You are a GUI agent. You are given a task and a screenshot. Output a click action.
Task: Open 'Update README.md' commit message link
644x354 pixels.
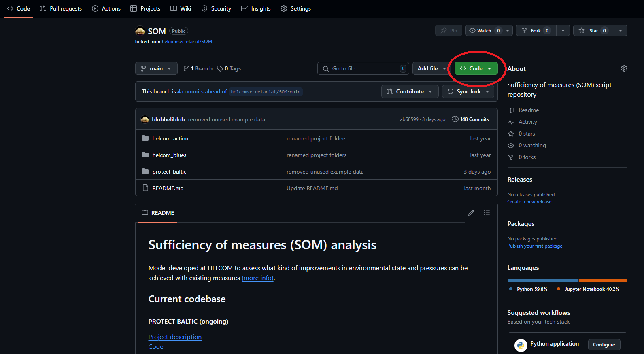pos(312,188)
